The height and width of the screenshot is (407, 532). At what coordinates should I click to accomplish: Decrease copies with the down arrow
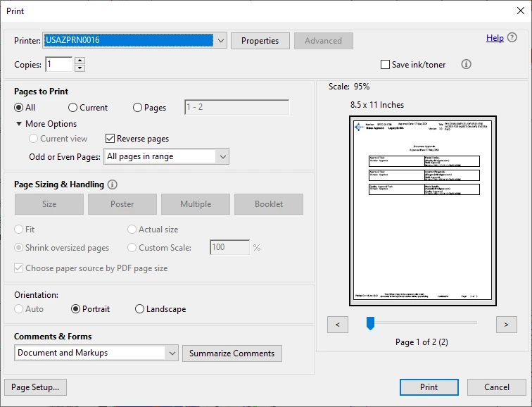pyautogui.click(x=80, y=68)
